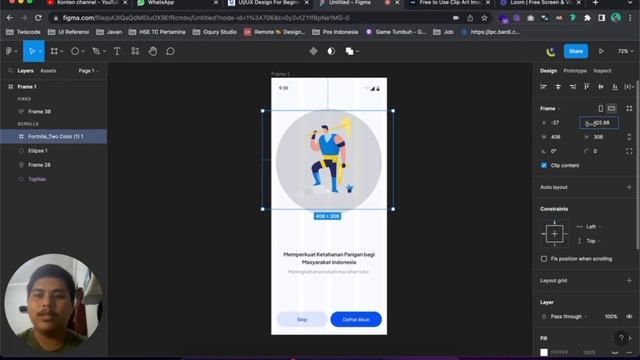Image resolution: width=640 pixels, height=360 pixels.
Task: Click the width W field
Action: (x=559, y=137)
